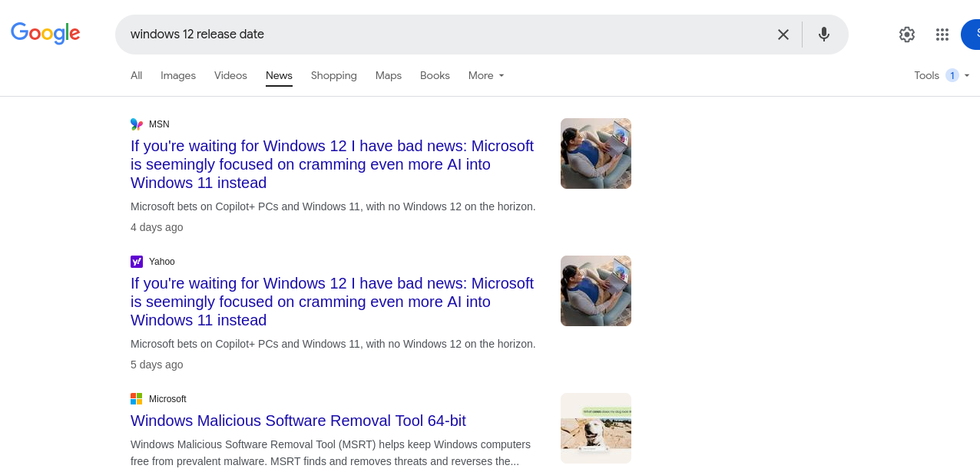Open the Tools dropdown
The image size is (980, 472).
click(942, 75)
